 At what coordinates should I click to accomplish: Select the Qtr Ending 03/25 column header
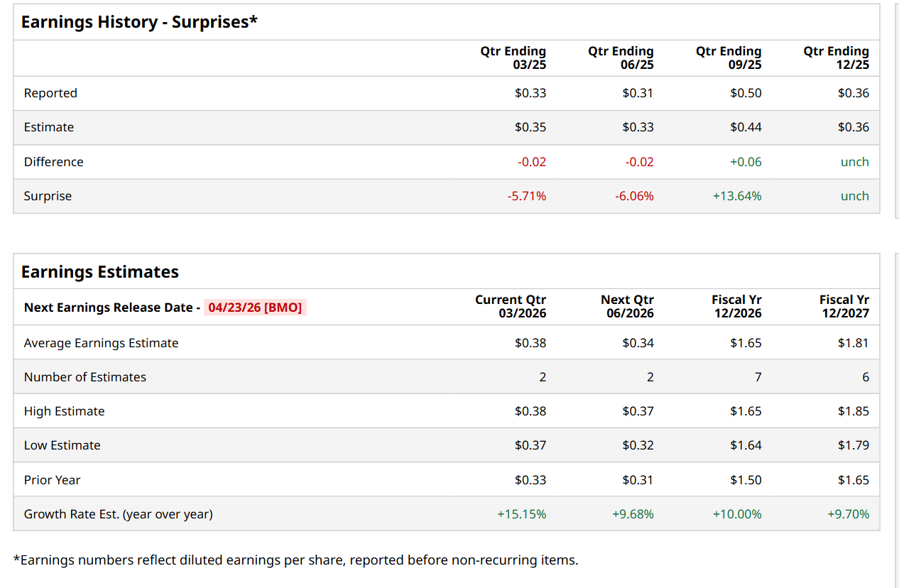click(x=513, y=58)
